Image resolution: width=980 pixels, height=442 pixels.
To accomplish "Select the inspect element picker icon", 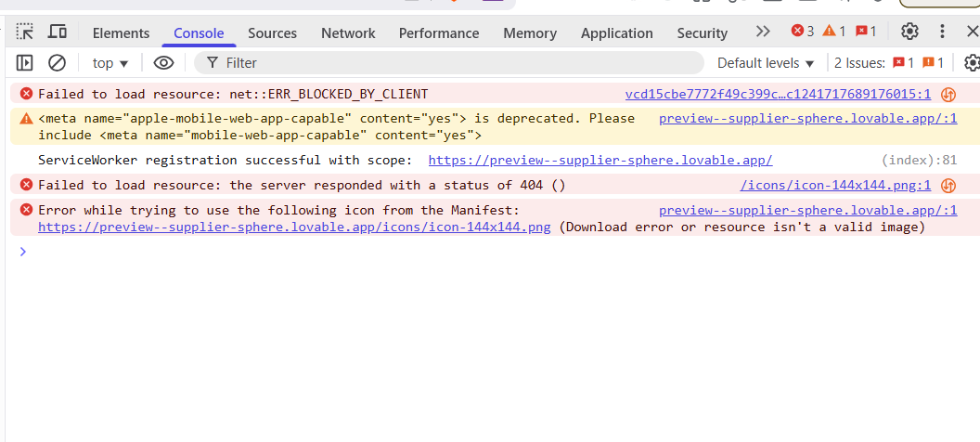I will click(25, 32).
